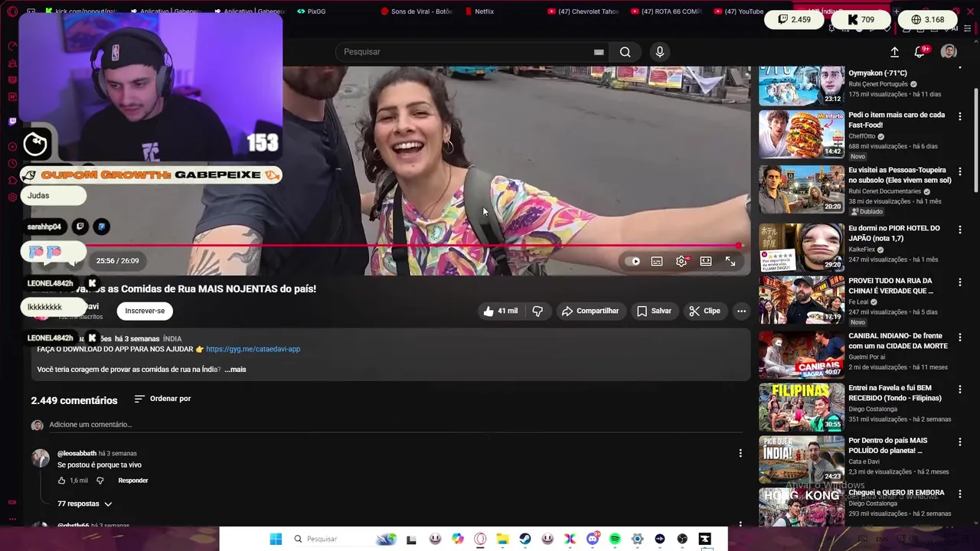Create a clip with Clipe button
Screen dimensions: 980x551
pyautogui.click(x=704, y=311)
